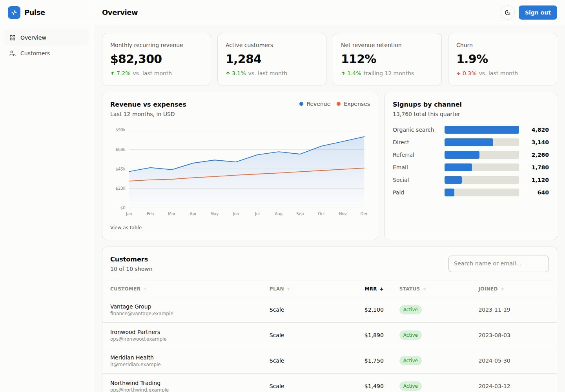The width and height of the screenshot is (565, 392).
Task: Click the orange Expenses legend dot
Action: (x=339, y=104)
